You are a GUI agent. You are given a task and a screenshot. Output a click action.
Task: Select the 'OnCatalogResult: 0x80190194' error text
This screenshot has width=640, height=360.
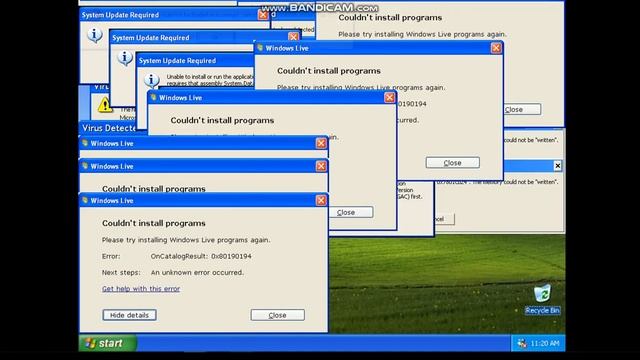pyautogui.click(x=201, y=256)
